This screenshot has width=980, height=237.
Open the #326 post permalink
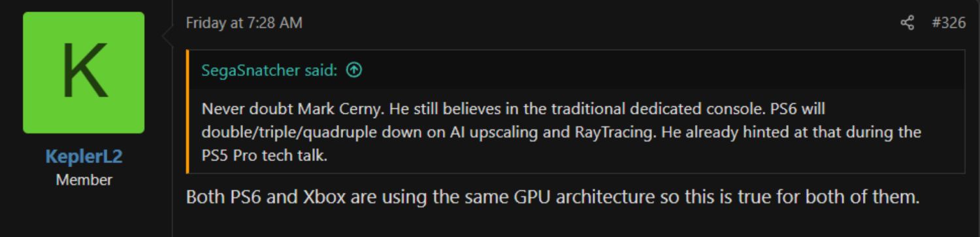tap(949, 24)
